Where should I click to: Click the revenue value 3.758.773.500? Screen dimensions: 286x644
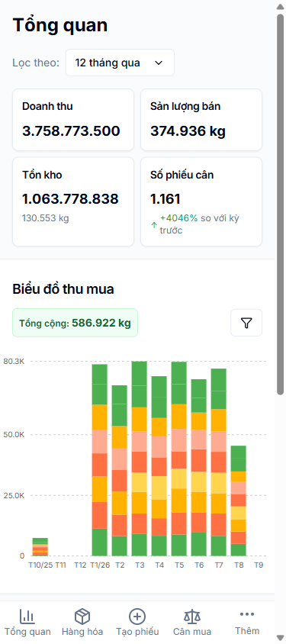pos(71,131)
